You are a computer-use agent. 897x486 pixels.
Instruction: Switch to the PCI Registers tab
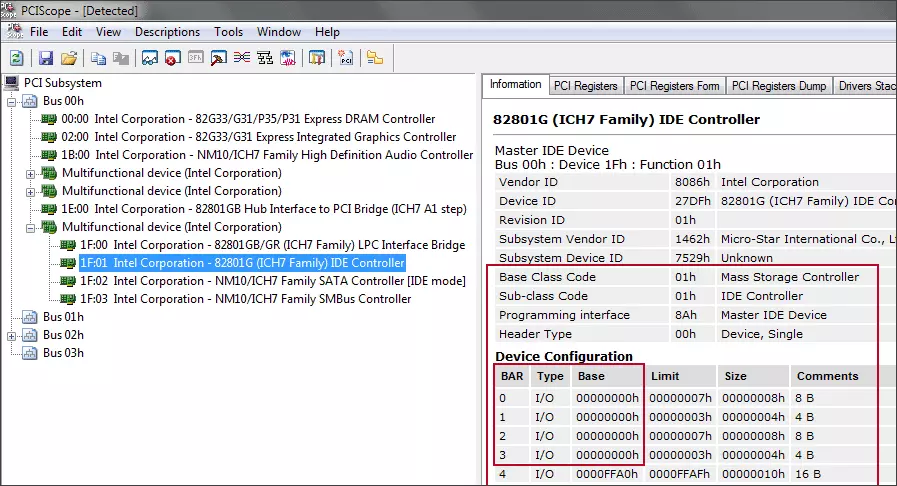coord(586,86)
